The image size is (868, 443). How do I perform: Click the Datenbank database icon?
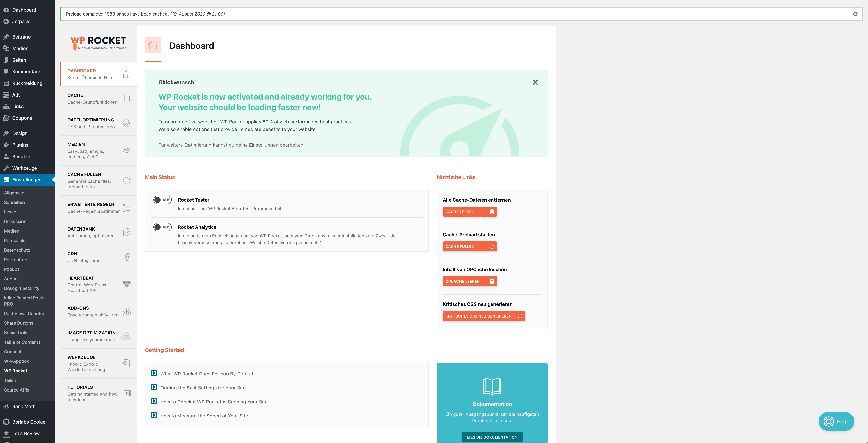(126, 232)
